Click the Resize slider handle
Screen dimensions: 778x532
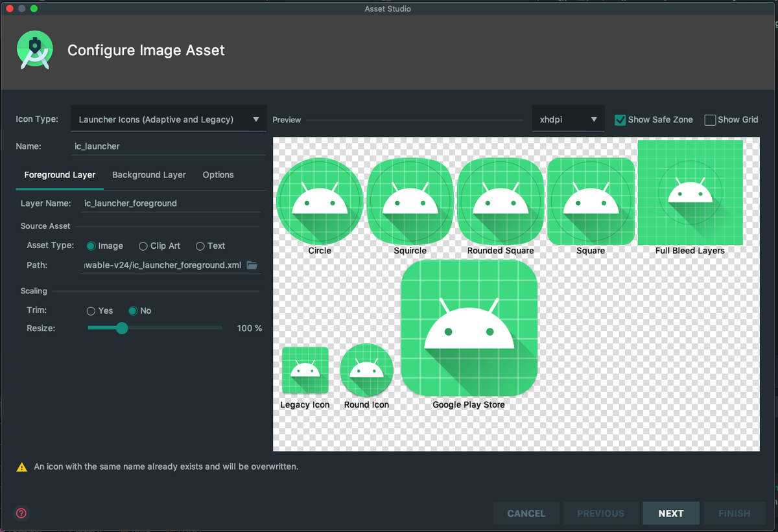point(121,329)
